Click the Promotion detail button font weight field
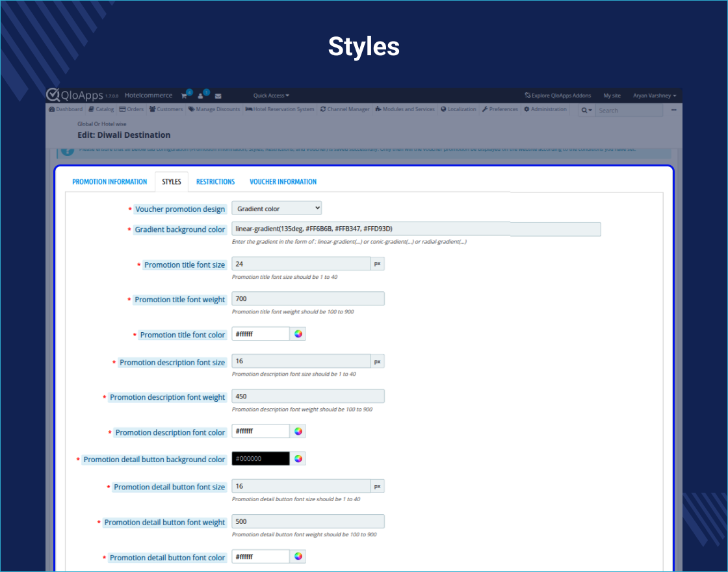This screenshot has height=572, width=728. point(308,521)
